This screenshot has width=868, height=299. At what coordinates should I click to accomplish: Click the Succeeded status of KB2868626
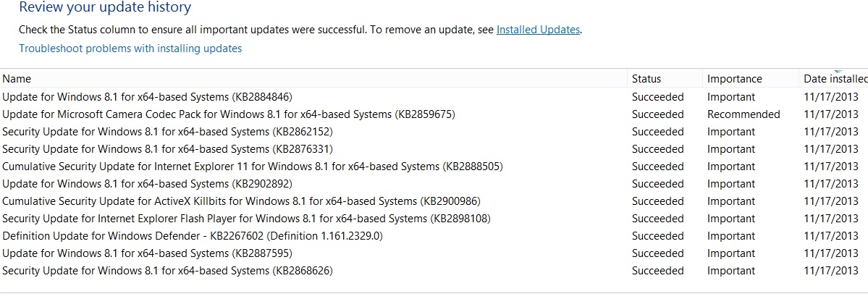tap(657, 271)
